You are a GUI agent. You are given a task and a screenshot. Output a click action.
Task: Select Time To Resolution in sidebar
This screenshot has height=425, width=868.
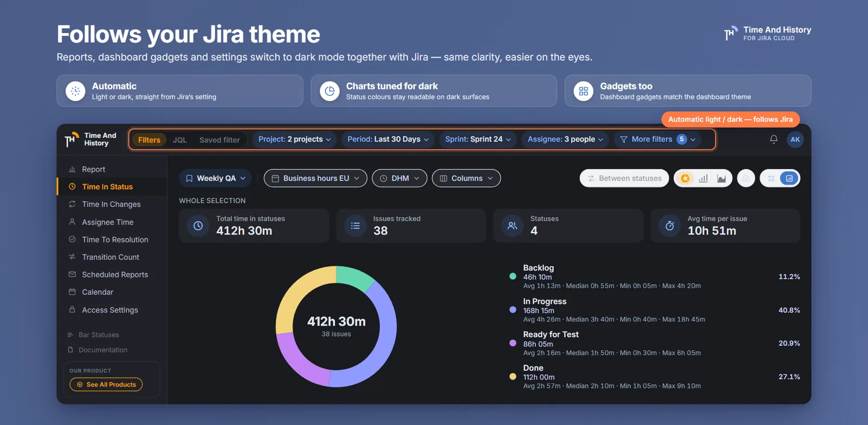click(x=112, y=239)
